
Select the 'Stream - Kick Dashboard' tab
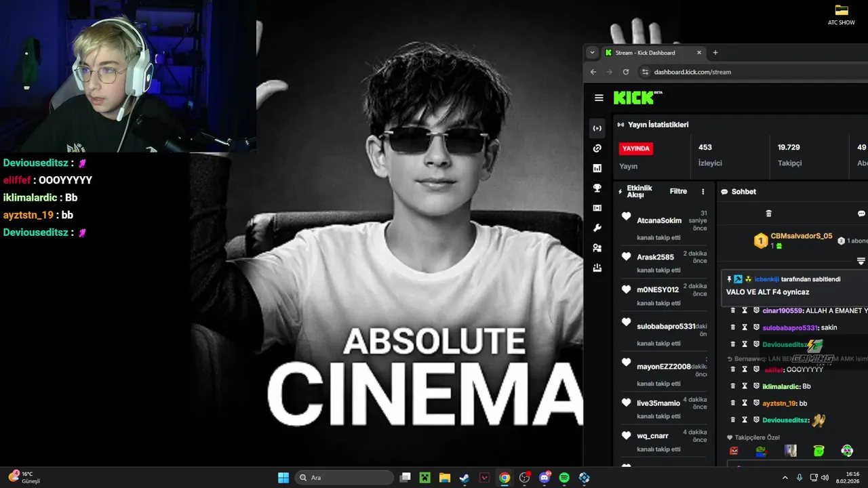[x=653, y=52]
